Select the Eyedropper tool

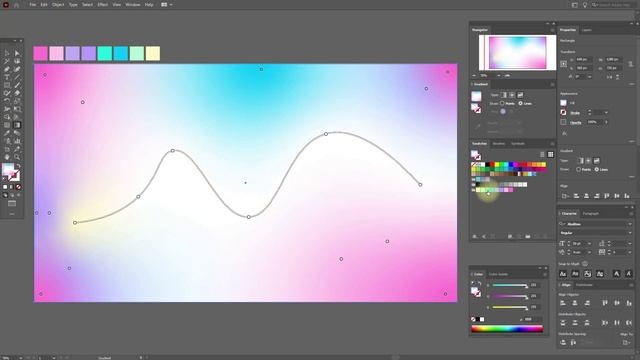coord(7,133)
